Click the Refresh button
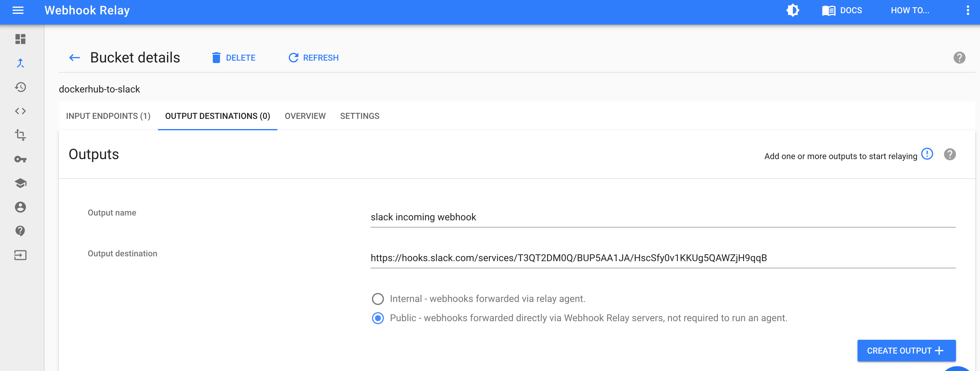The height and width of the screenshot is (371, 980). (x=313, y=58)
